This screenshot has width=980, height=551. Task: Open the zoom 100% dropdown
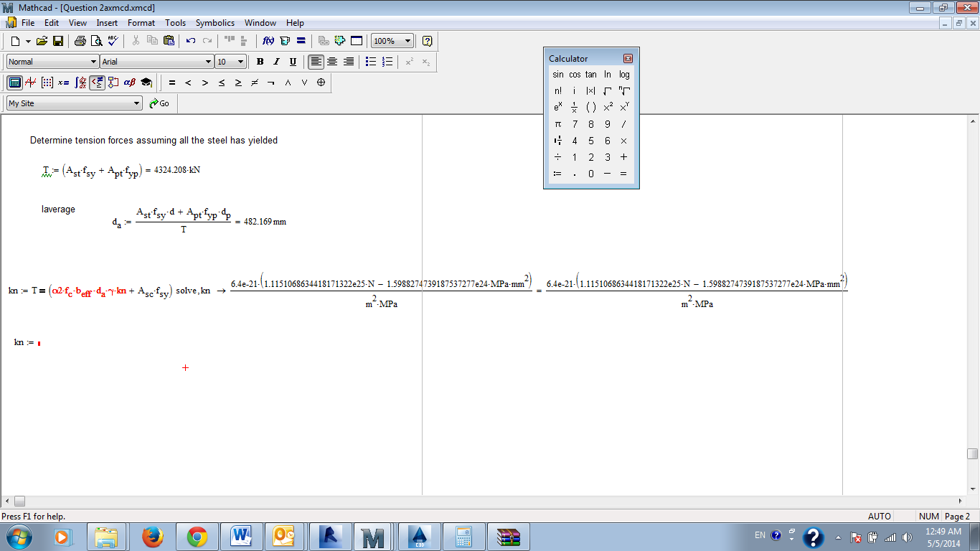point(408,41)
